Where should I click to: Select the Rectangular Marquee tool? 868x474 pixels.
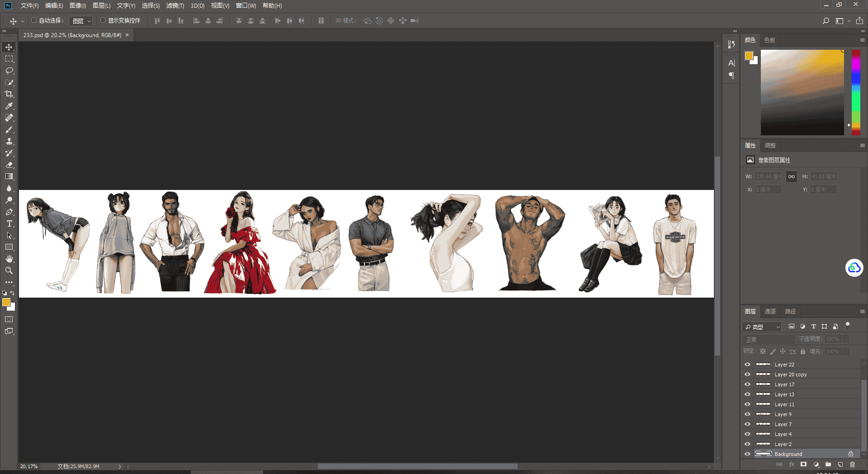(9, 59)
